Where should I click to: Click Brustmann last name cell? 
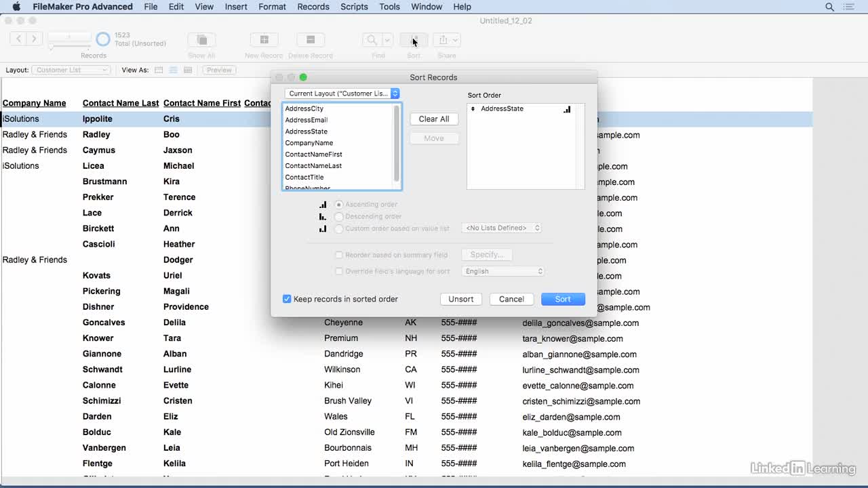point(104,182)
